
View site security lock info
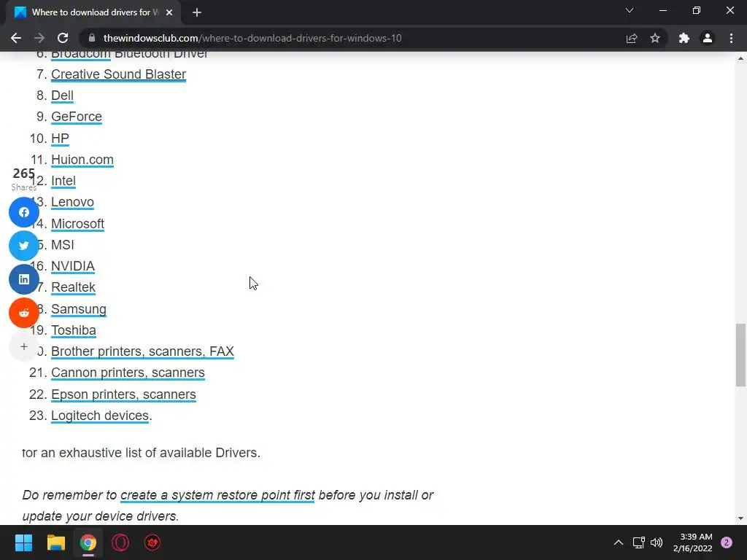click(x=92, y=38)
